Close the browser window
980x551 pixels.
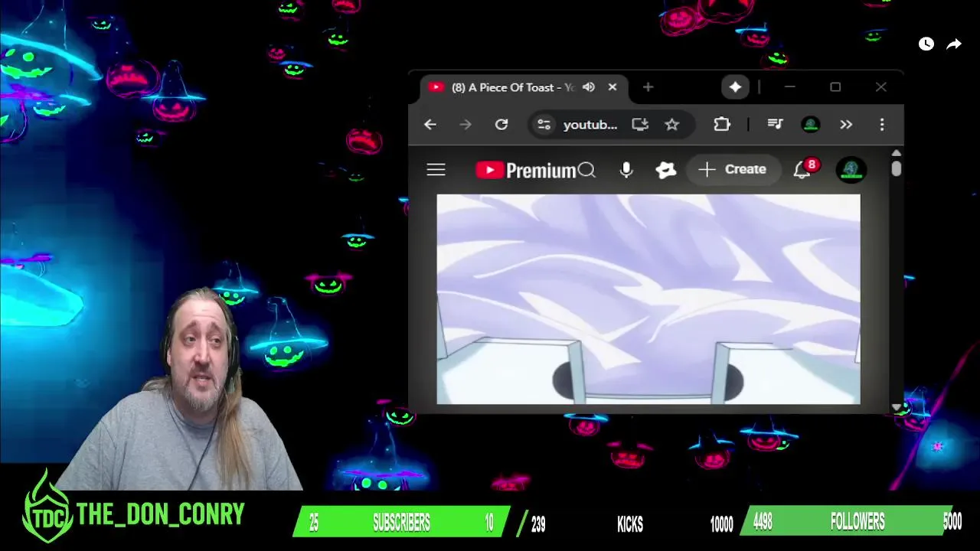coord(881,87)
